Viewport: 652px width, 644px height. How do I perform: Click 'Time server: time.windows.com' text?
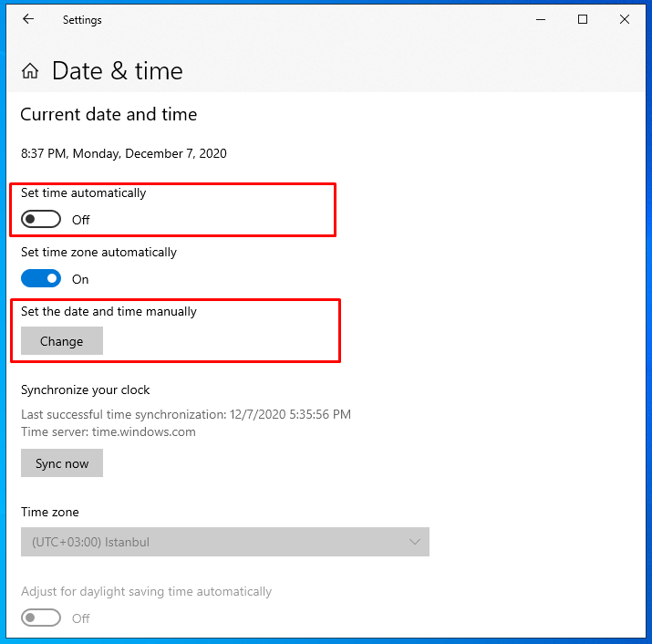[109, 431]
